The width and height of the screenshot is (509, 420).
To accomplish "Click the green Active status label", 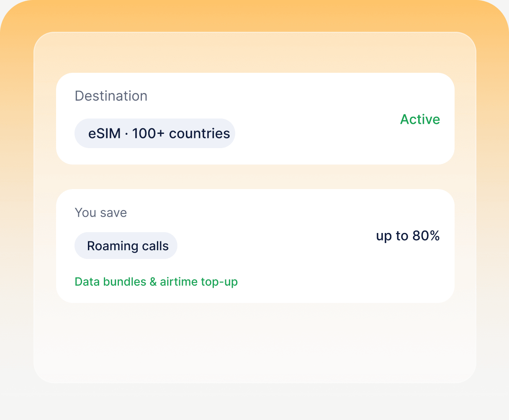I will coord(420,119).
